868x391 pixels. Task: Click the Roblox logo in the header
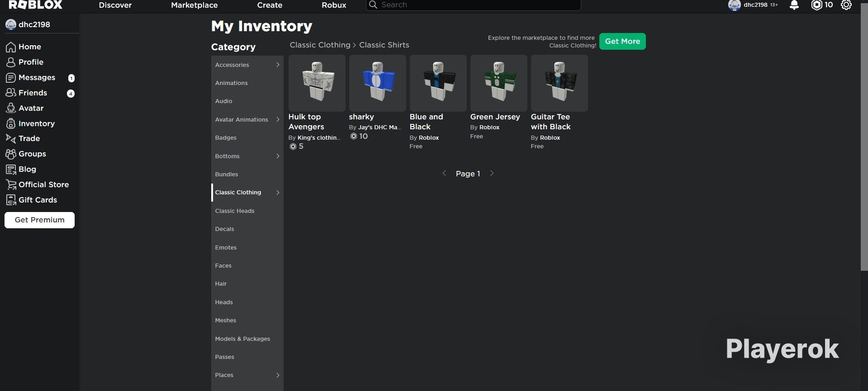coord(36,5)
